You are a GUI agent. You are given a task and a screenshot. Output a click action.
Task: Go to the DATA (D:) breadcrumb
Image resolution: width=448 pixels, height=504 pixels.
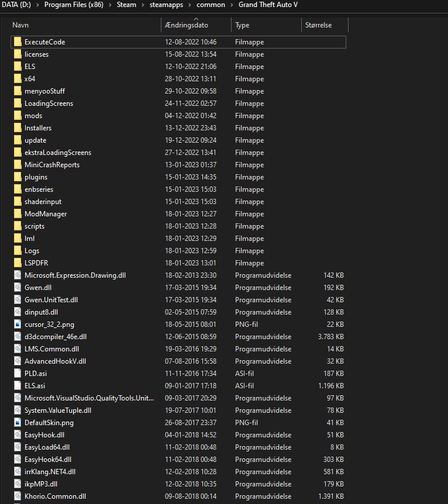tap(16, 5)
